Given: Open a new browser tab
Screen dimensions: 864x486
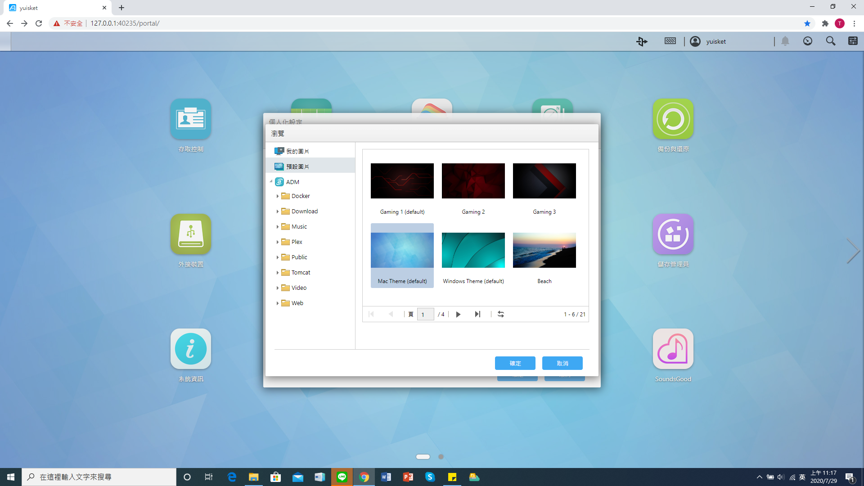Looking at the screenshot, I should [121, 8].
